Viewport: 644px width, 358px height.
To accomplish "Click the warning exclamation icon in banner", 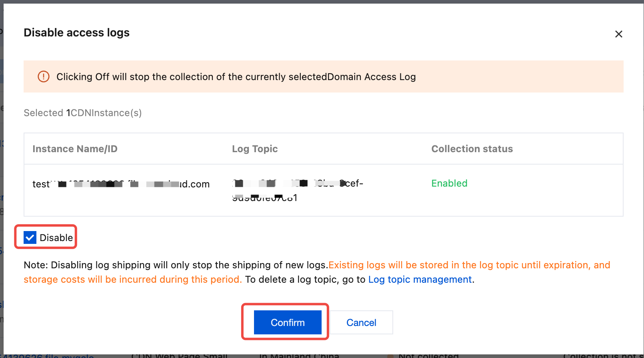I will click(x=44, y=76).
